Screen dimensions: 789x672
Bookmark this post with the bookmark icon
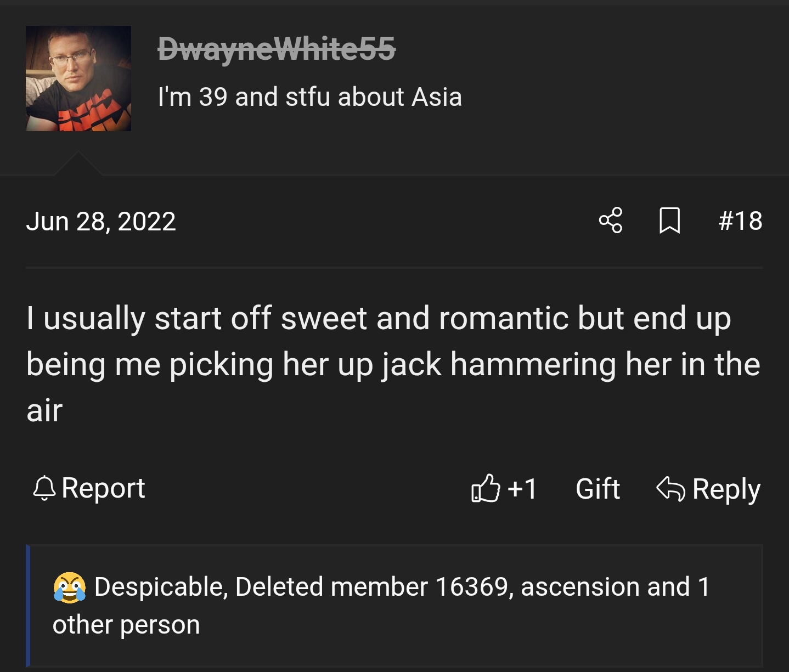coord(669,221)
